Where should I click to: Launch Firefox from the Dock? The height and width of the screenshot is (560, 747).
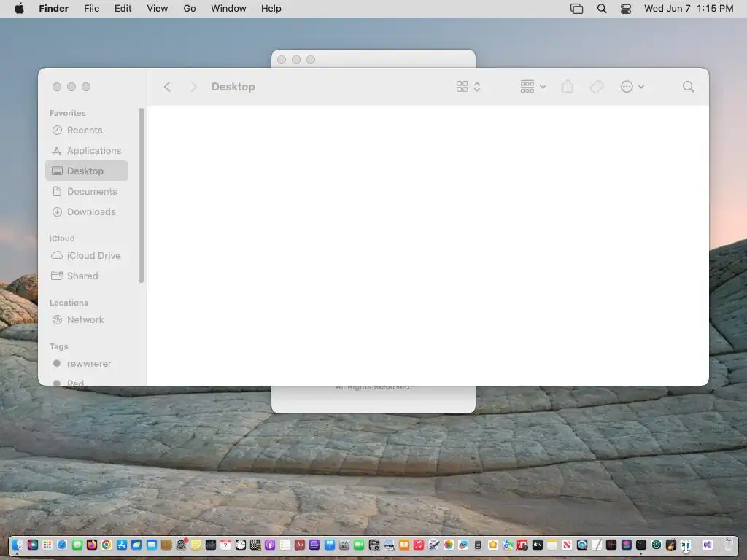(x=91, y=545)
